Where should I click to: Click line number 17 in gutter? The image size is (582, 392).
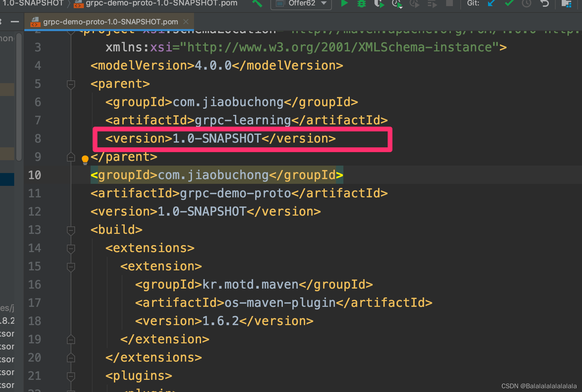[34, 303]
